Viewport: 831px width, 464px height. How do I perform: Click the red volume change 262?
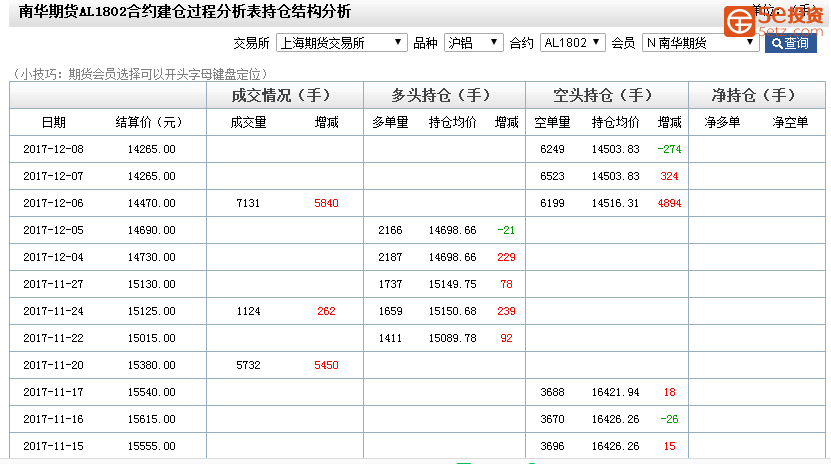pyautogui.click(x=326, y=311)
